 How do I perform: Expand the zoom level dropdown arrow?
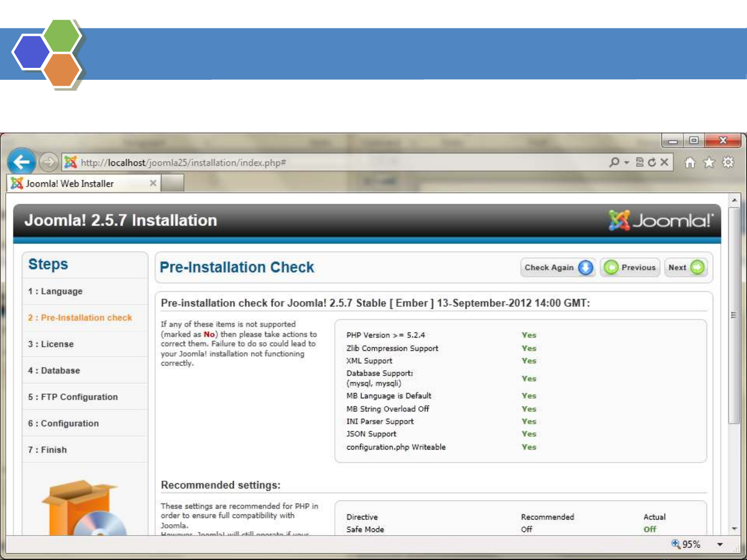(720, 544)
